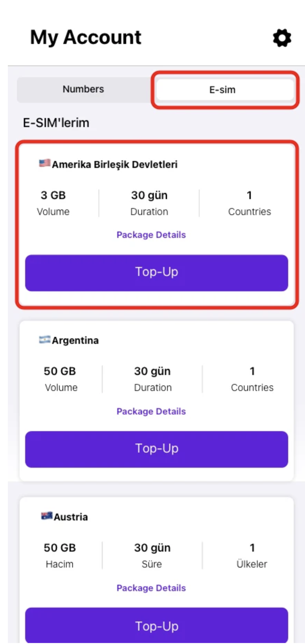The image size is (305, 644).
Task: Tap the Austria card flag icon
Action: tap(47, 516)
